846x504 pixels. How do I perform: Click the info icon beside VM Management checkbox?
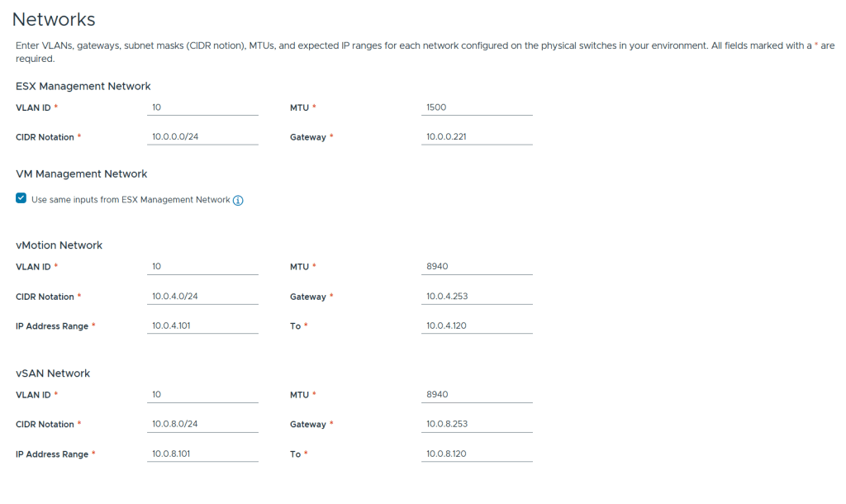[x=238, y=200]
